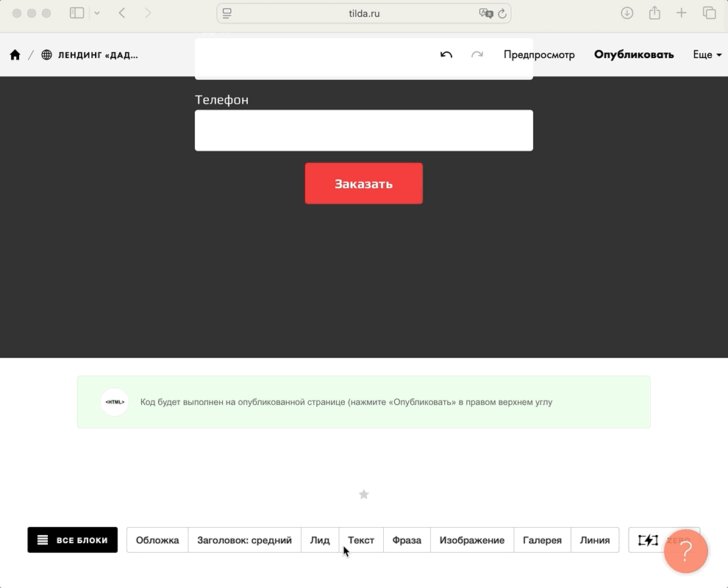Click the Safari share icon
The image size is (728, 588).
point(654,13)
